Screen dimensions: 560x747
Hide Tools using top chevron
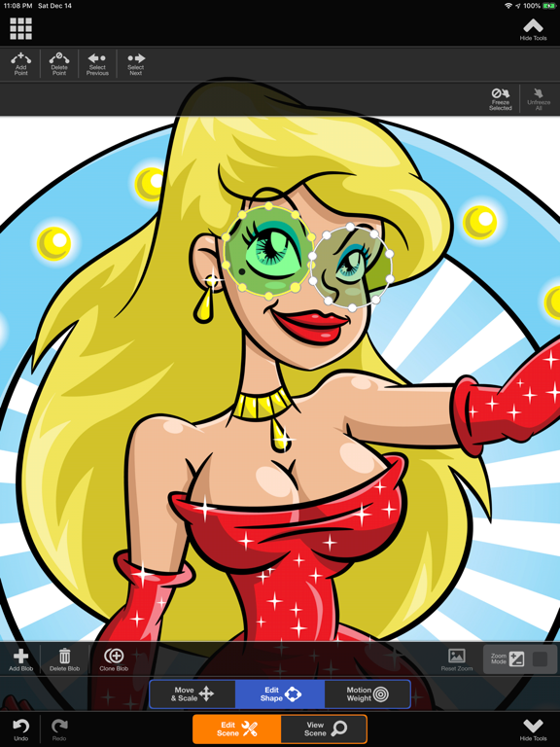(x=533, y=29)
